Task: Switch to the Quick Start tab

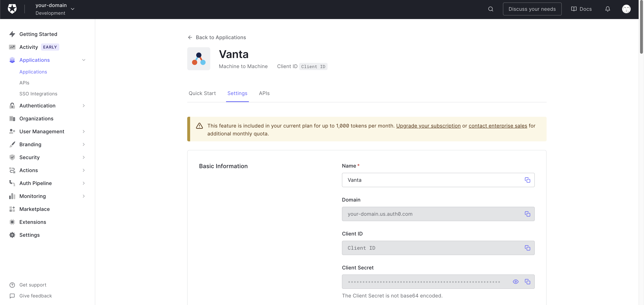Action: pos(202,93)
